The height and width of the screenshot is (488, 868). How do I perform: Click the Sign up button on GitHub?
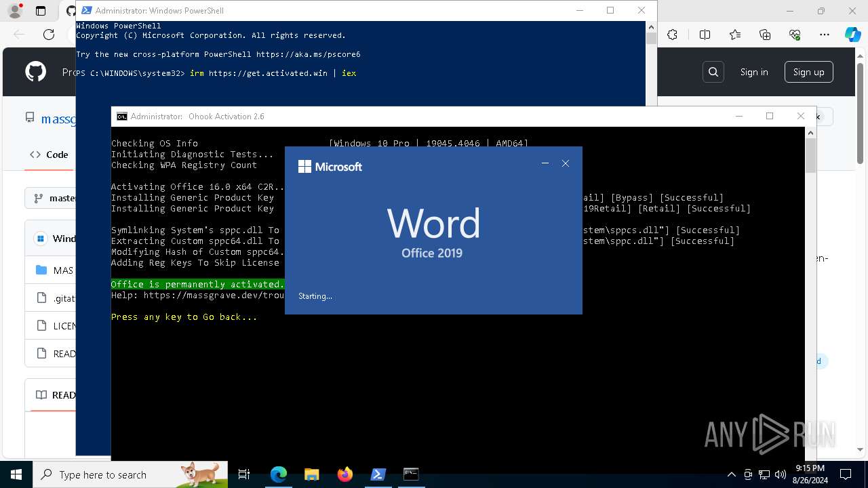pyautogui.click(x=808, y=72)
